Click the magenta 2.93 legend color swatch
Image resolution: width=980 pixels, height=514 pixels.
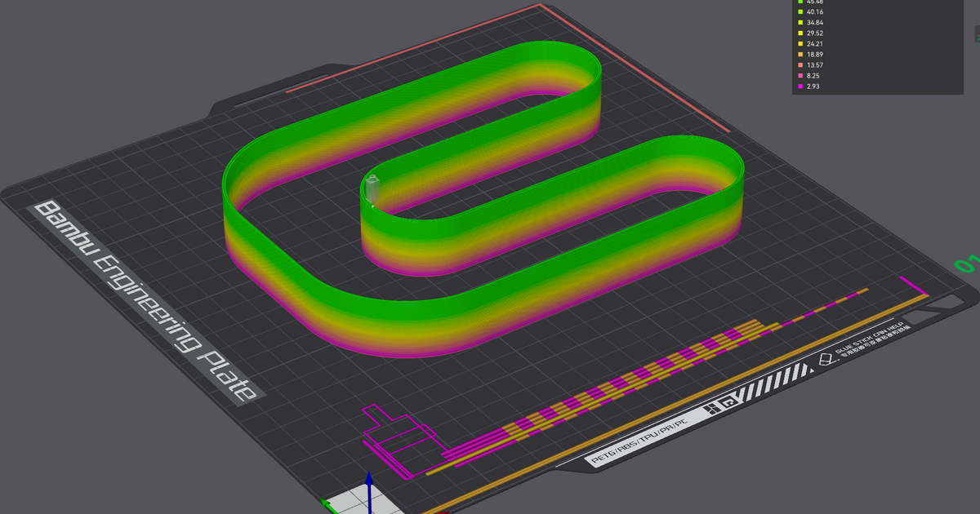[x=799, y=86]
